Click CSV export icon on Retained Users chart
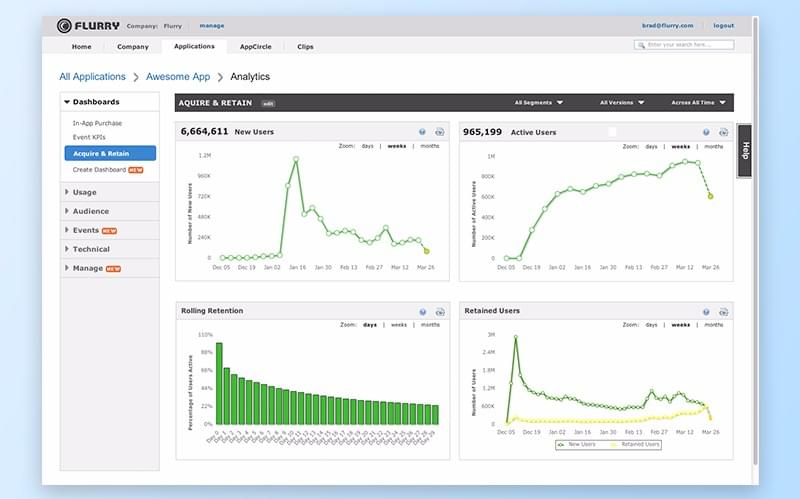 [x=723, y=312]
